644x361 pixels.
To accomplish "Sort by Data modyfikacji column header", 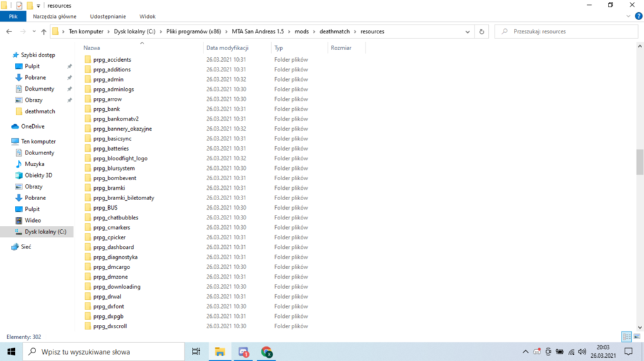I will pyautogui.click(x=227, y=48).
